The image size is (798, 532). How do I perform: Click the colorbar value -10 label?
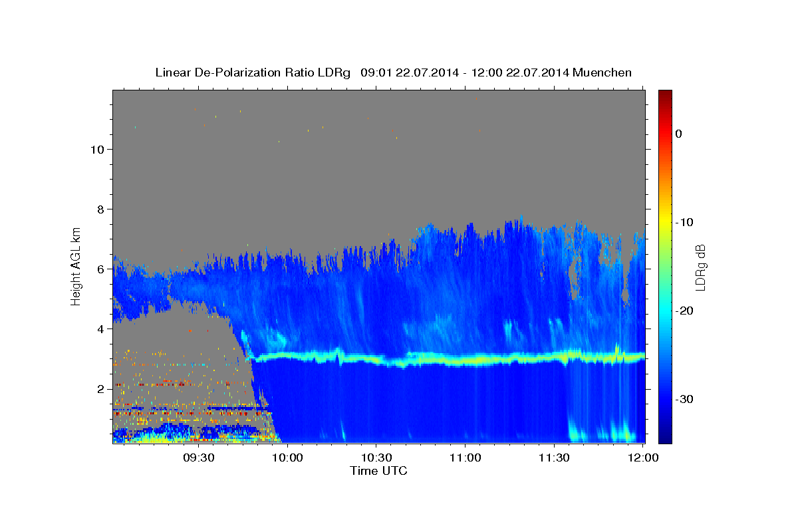[684, 222]
